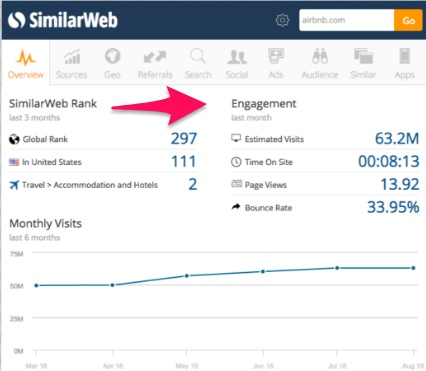Image resolution: width=426 pixels, height=371 pixels.
Task: Click the 75M axis label
Action: 17,254
